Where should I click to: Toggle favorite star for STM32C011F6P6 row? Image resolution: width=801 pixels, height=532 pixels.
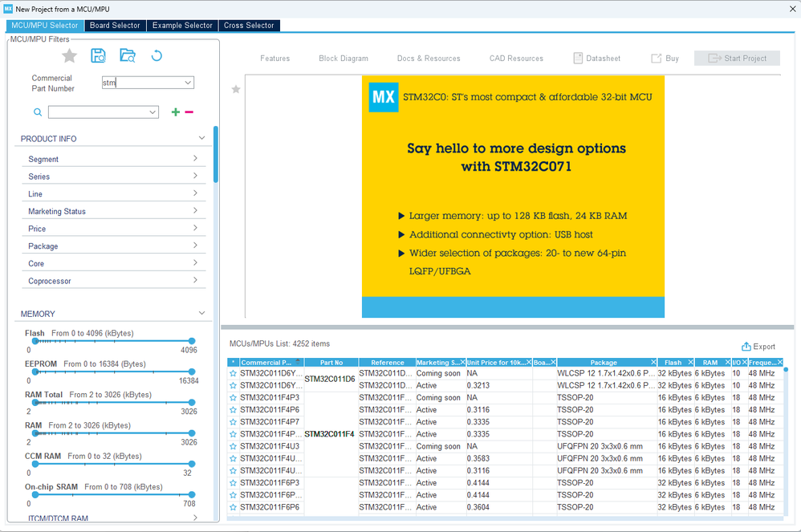point(234,508)
